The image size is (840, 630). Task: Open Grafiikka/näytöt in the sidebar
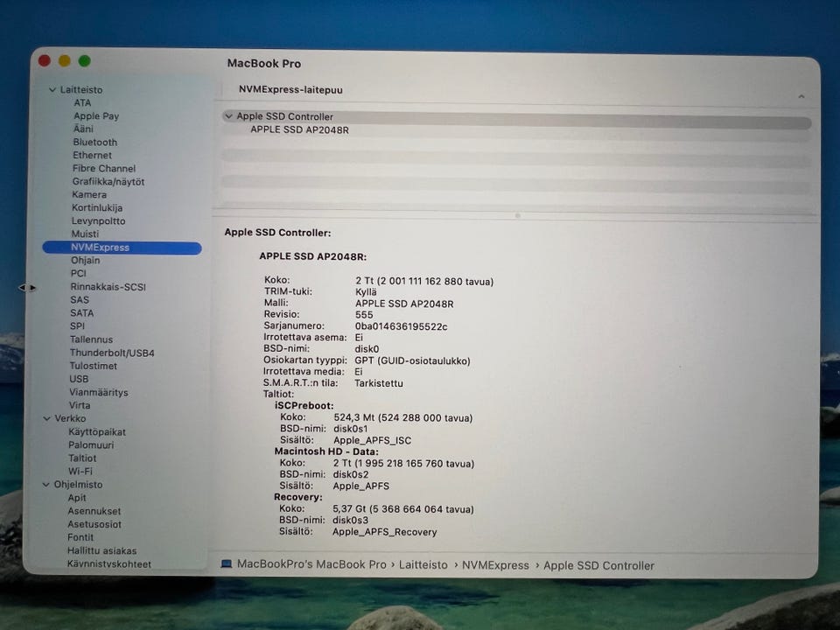[x=108, y=182]
